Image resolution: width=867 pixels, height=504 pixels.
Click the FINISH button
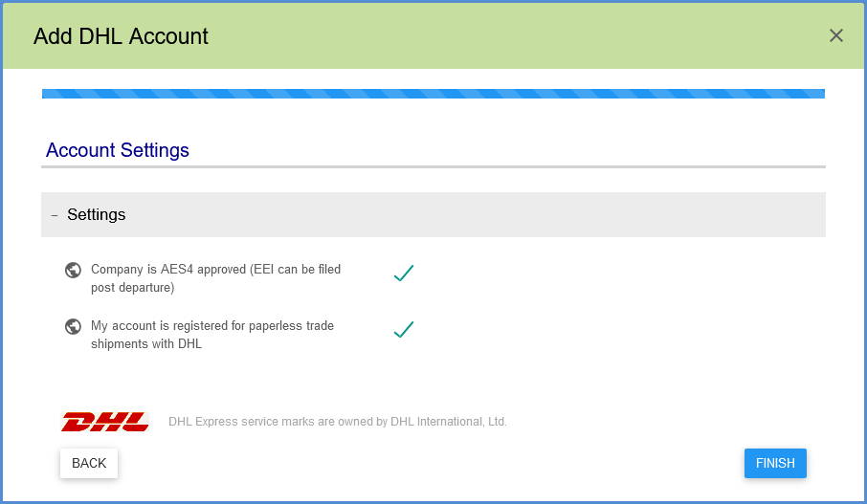pyautogui.click(x=775, y=463)
